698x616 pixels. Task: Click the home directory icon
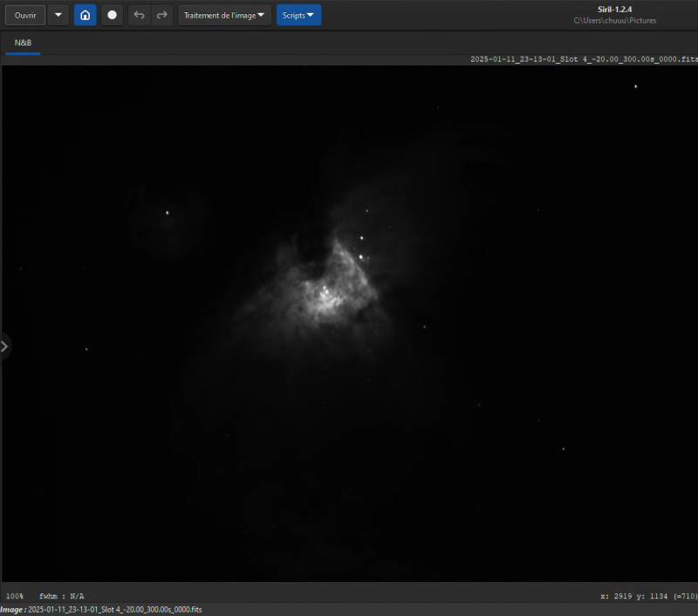pos(85,15)
